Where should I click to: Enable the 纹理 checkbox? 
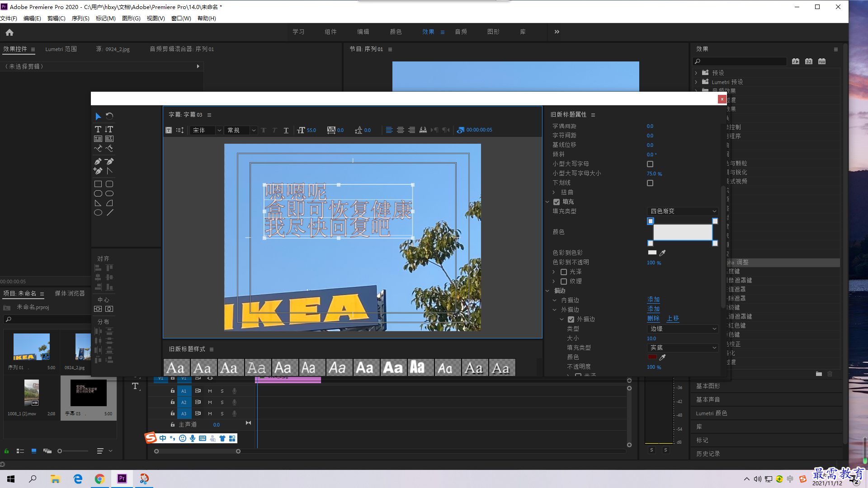tap(564, 282)
